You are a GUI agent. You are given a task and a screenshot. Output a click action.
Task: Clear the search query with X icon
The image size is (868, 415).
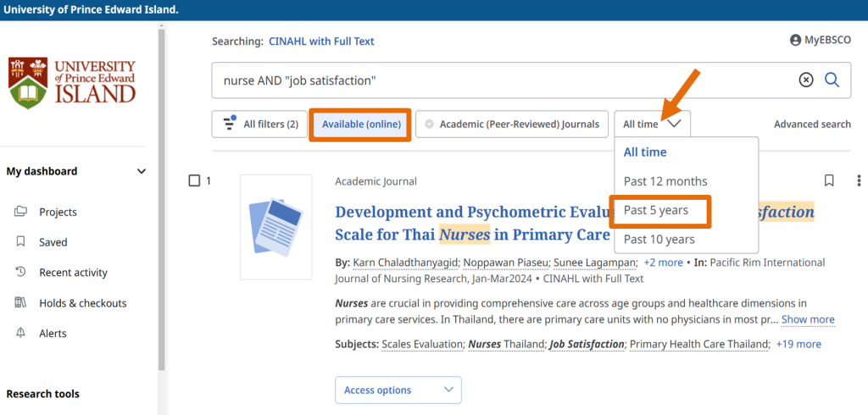click(x=806, y=80)
